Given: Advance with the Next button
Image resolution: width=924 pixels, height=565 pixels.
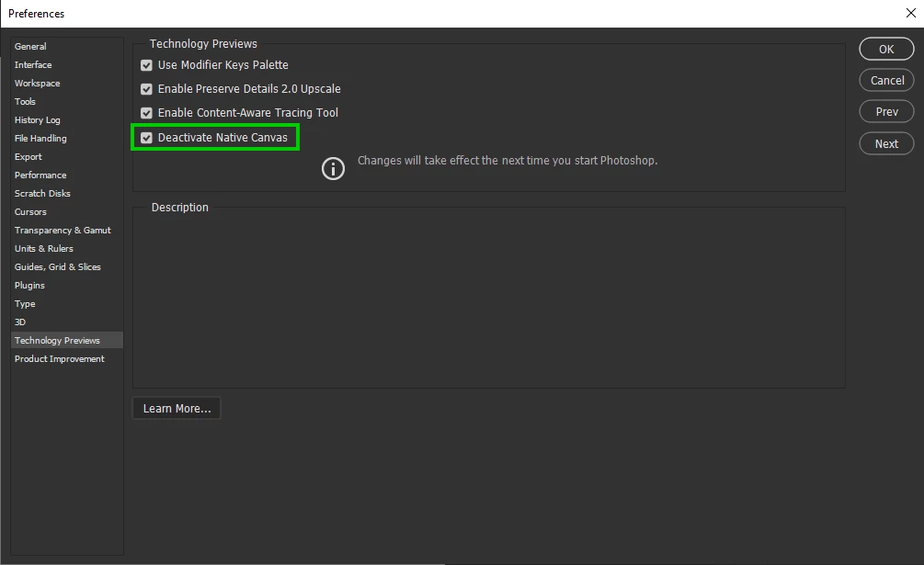Looking at the screenshot, I should coord(886,143).
